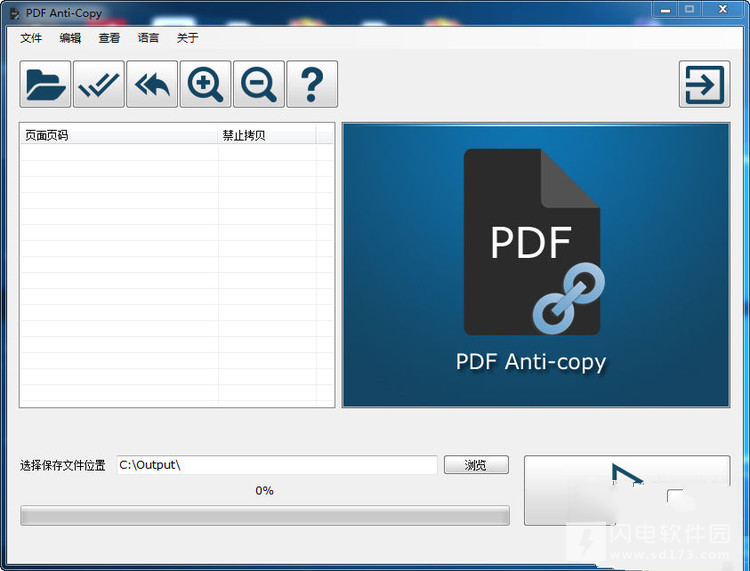Click the output path field C:\Output\
Image resolution: width=750 pixels, height=571 pixels.
coord(277,465)
